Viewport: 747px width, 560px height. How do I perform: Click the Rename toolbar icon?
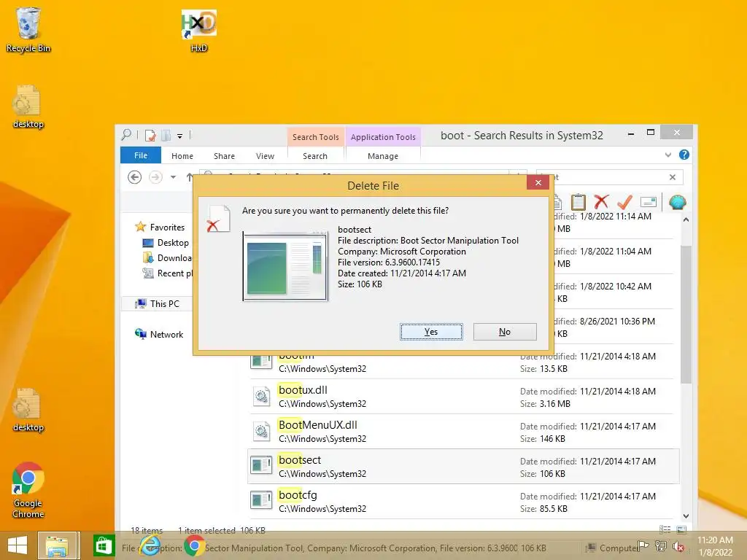pyautogui.click(x=649, y=202)
